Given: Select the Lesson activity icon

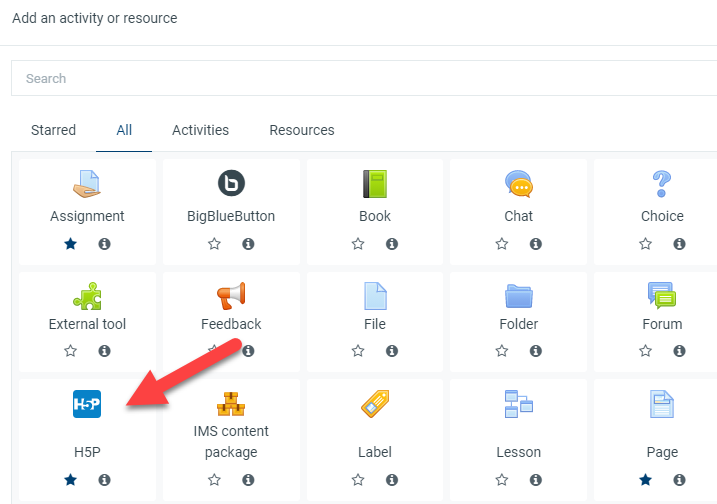Looking at the screenshot, I should coord(518,404).
